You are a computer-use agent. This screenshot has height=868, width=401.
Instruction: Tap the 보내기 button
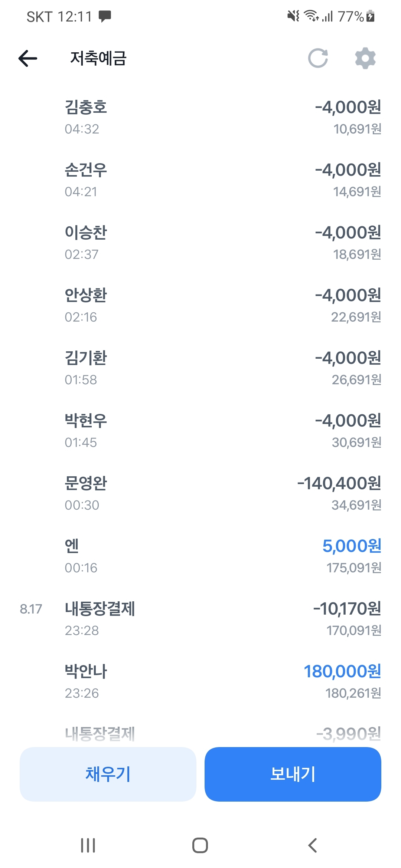point(293,774)
